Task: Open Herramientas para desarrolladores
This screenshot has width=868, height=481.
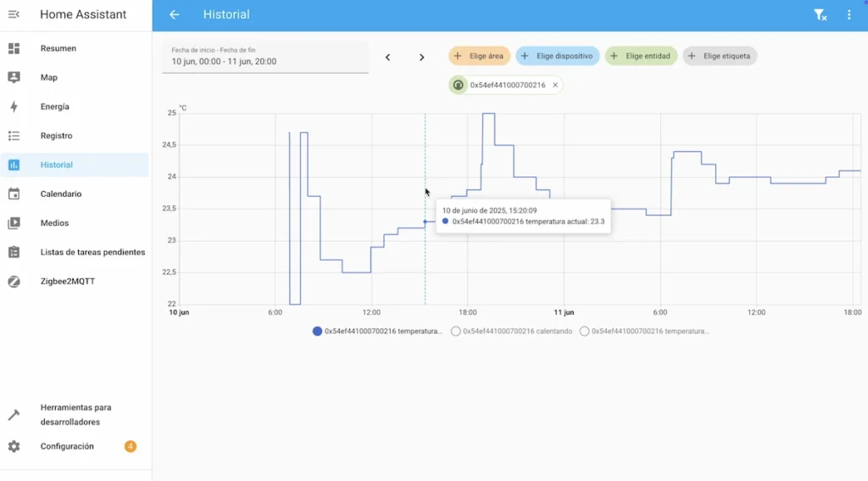Action: 75,415
